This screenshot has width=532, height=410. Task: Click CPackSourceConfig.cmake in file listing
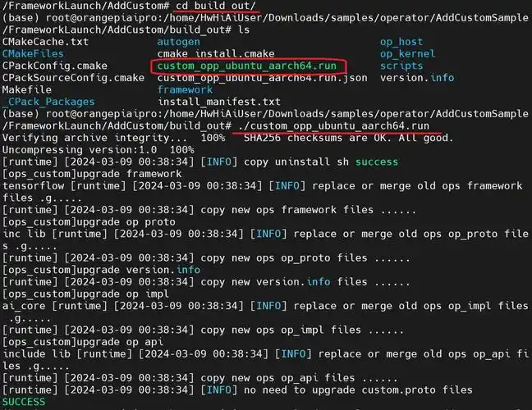point(73,78)
